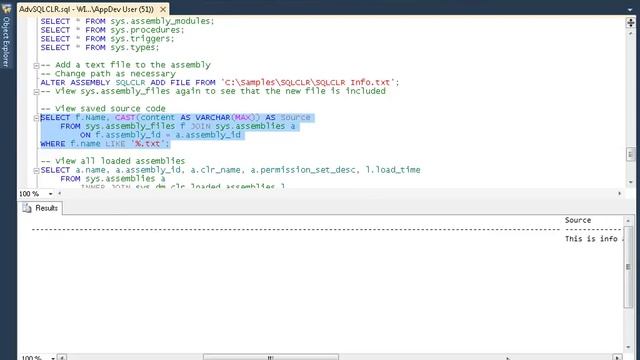
Task: Open the results pane zoom dropdown
Action: (53, 358)
